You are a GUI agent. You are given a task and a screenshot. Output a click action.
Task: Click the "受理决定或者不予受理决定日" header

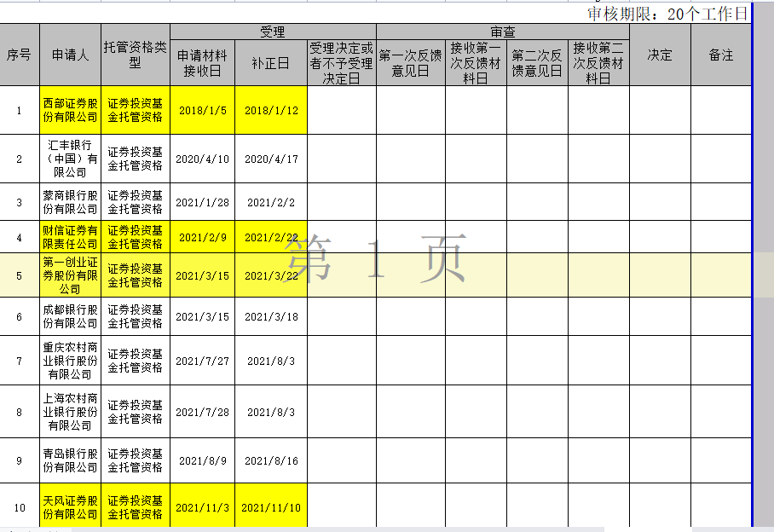342,63
